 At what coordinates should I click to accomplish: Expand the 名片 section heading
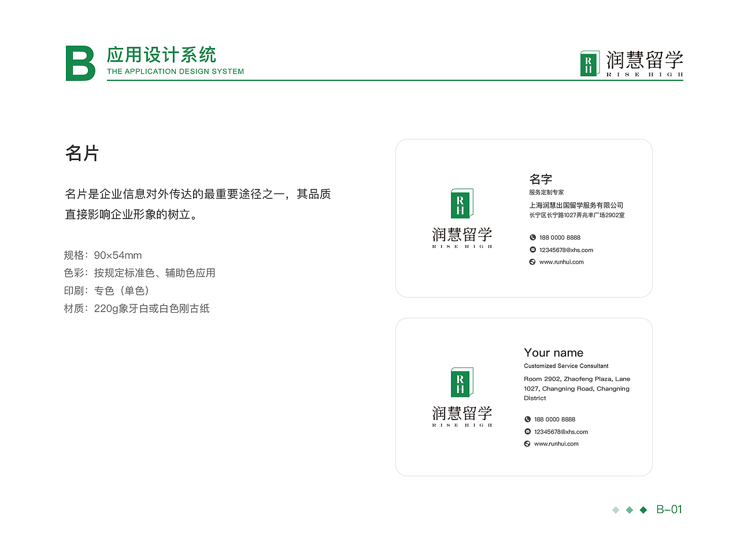tap(83, 154)
